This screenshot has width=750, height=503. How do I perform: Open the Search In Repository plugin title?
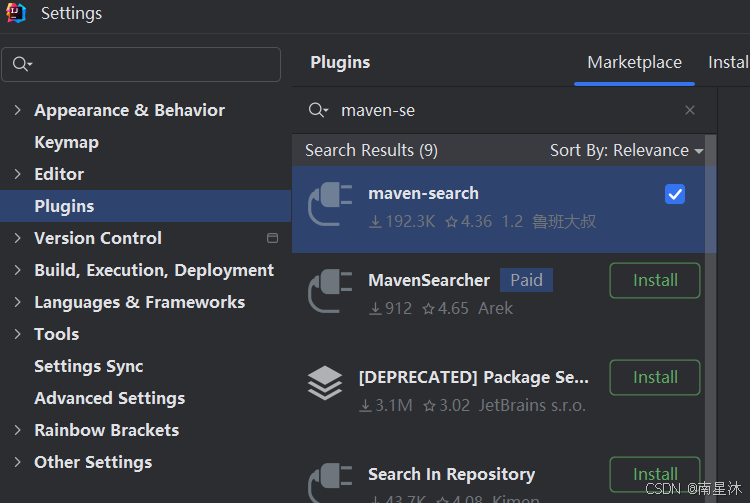452,474
